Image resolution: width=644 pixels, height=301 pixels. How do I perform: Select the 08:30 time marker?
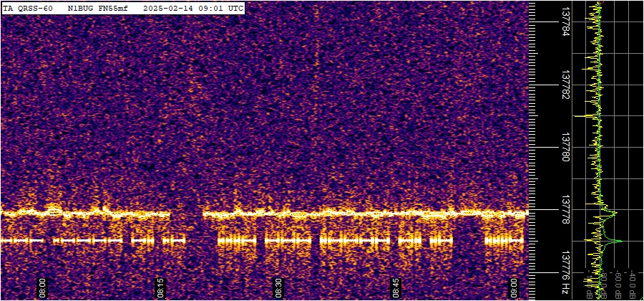278,287
